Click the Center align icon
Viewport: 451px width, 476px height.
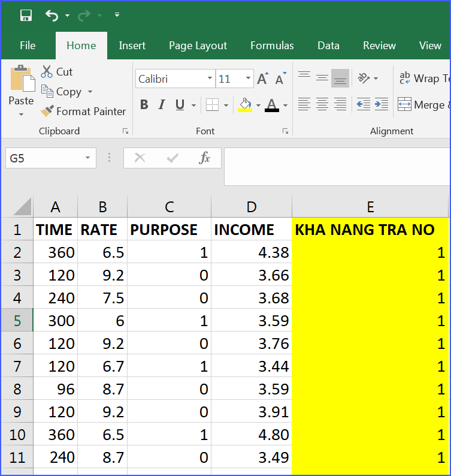coord(322,104)
